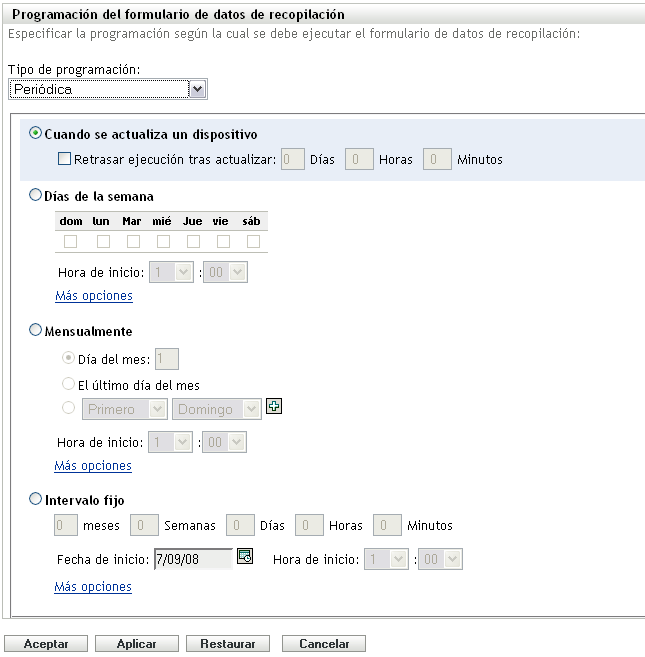Click the 'meses' interval field
Viewport: 645px width, 657px height.
(x=66, y=525)
